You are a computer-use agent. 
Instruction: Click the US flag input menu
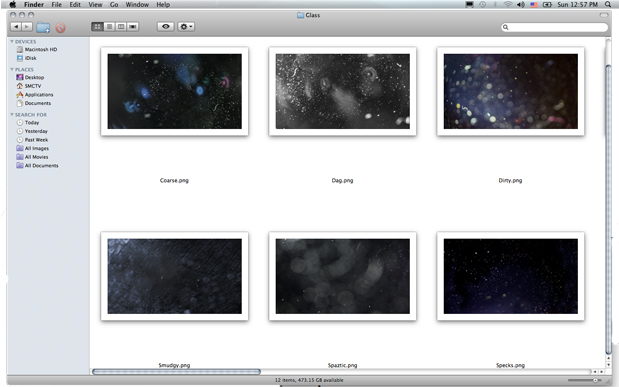point(534,5)
